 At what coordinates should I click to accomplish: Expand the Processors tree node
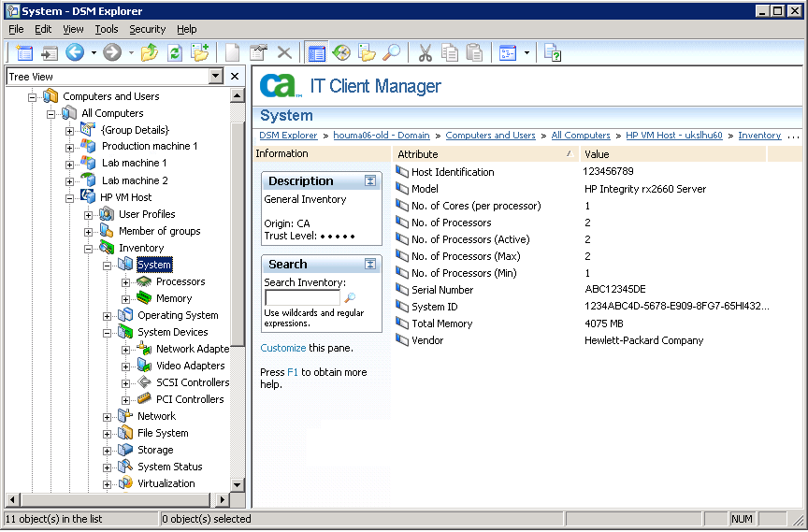click(x=126, y=281)
